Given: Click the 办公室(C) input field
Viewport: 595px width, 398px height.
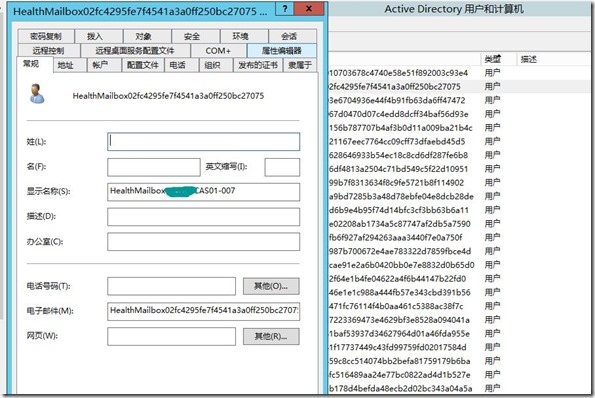Looking at the screenshot, I should click(203, 242).
